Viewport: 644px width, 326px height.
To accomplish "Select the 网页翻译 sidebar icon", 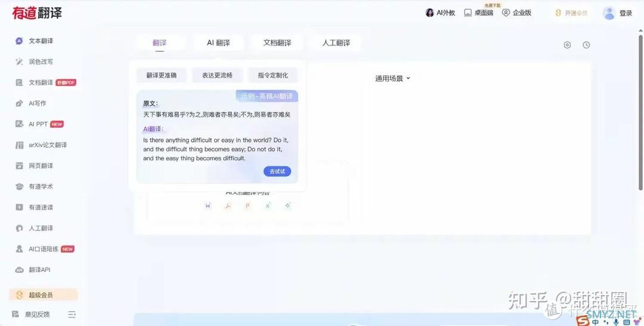I will coord(19,165).
